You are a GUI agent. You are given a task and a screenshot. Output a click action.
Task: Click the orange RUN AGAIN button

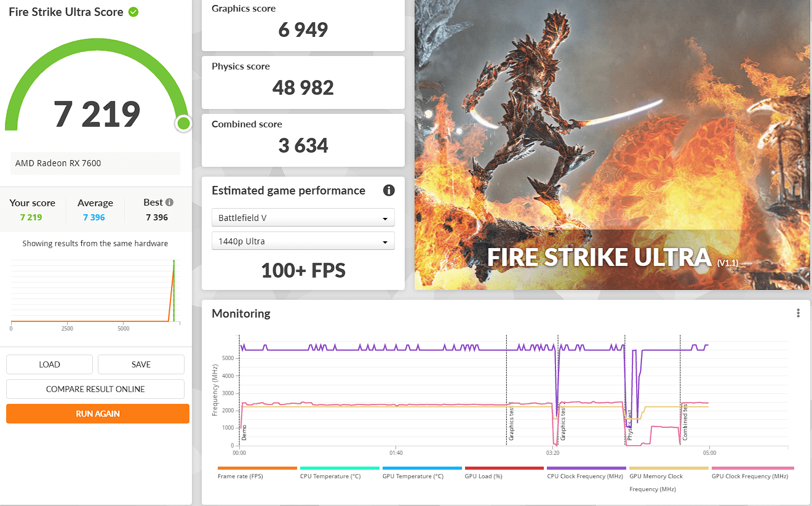coord(98,414)
